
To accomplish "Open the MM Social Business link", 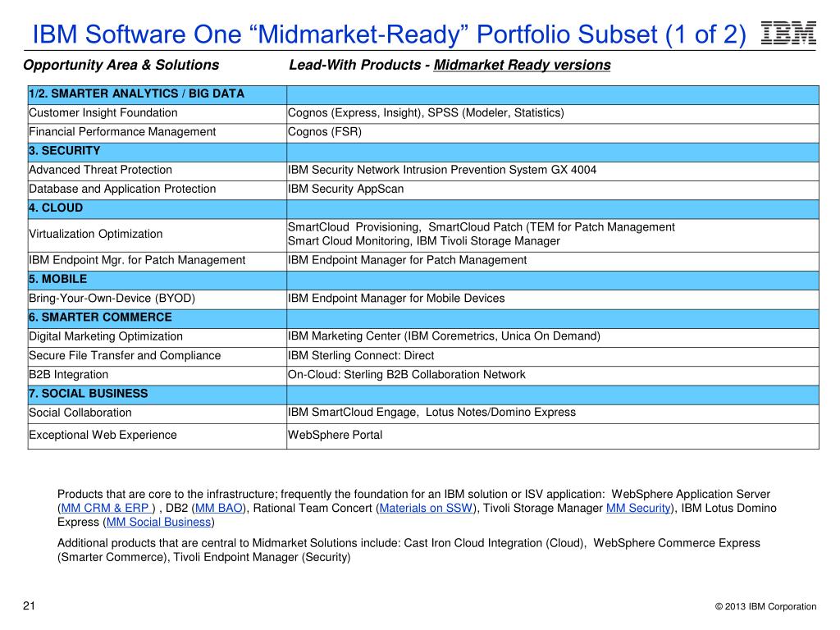I will click(x=158, y=522).
